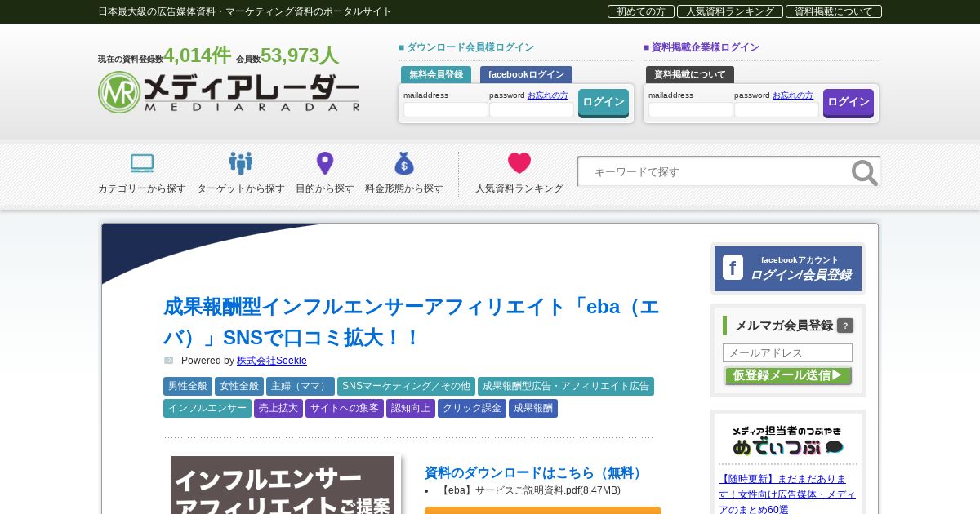Open the 女性向け広告媒体まとめ60選 link

(x=787, y=494)
